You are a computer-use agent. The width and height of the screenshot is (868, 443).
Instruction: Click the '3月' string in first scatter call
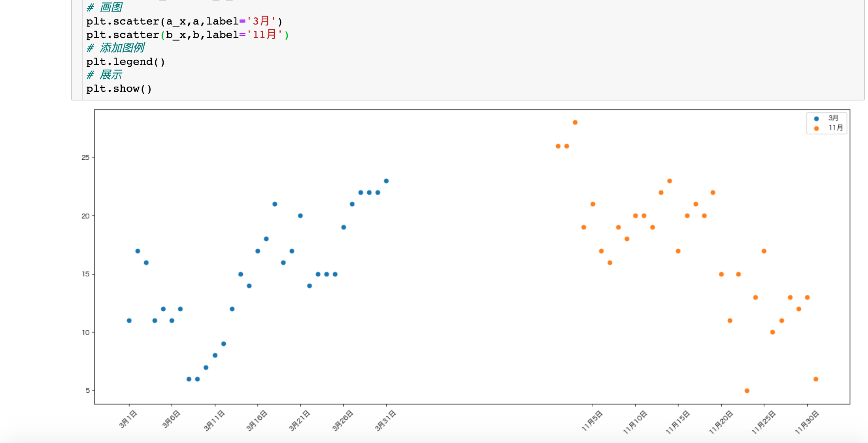click(261, 21)
